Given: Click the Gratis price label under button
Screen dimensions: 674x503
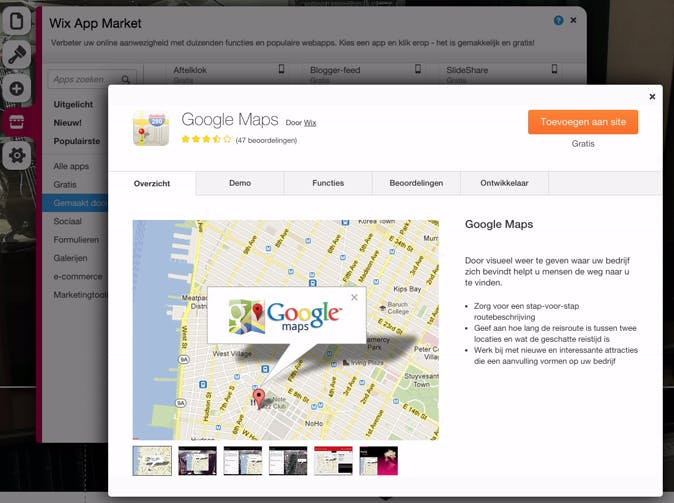Looking at the screenshot, I should click(x=583, y=144).
